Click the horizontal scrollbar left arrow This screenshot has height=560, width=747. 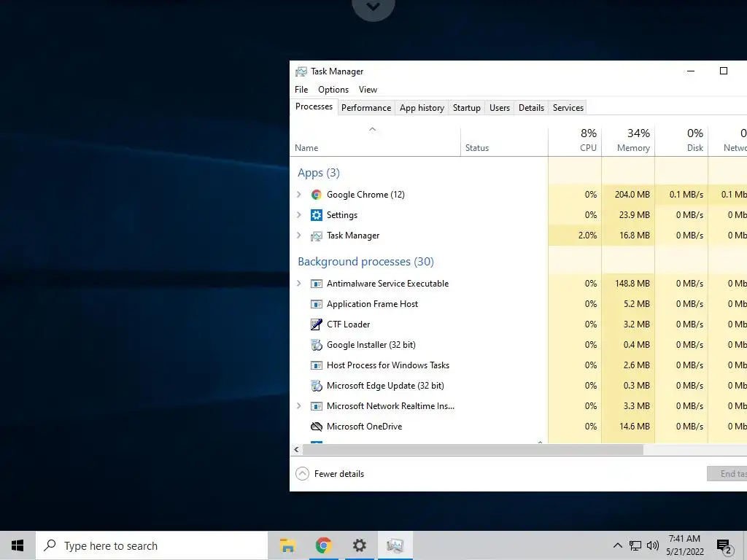pyautogui.click(x=296, y=449)
